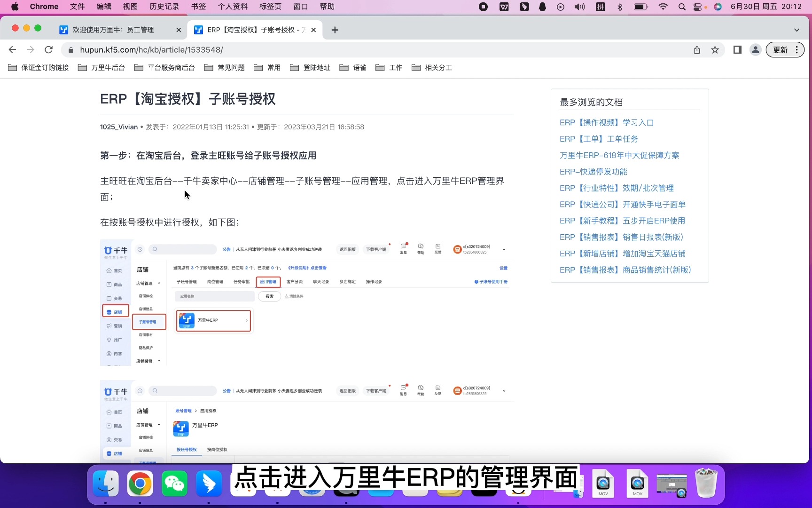Open the blue bird app in the Dock
The height and width of the screenshot is (508, 812).
click(x=209, y=483)
